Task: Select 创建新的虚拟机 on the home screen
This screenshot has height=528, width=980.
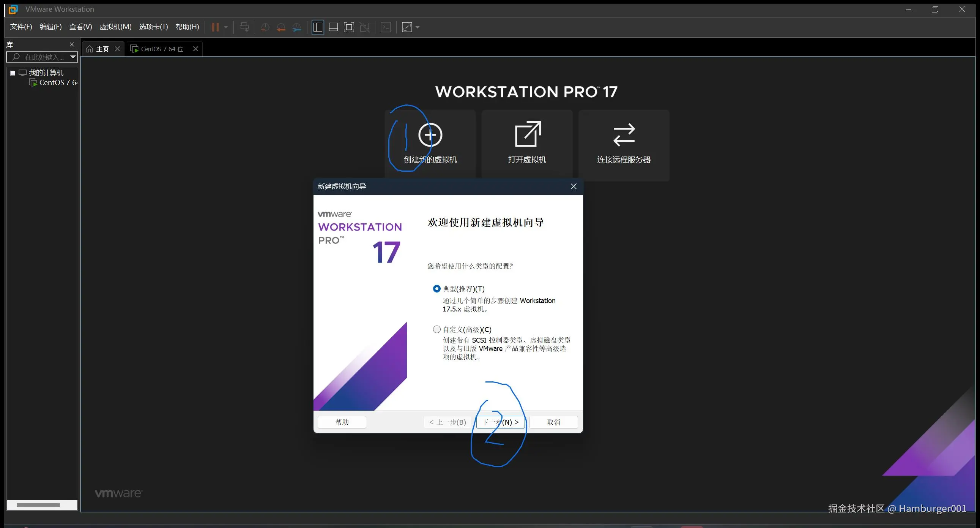Action: pyautogui.click(x=430, y=143)
